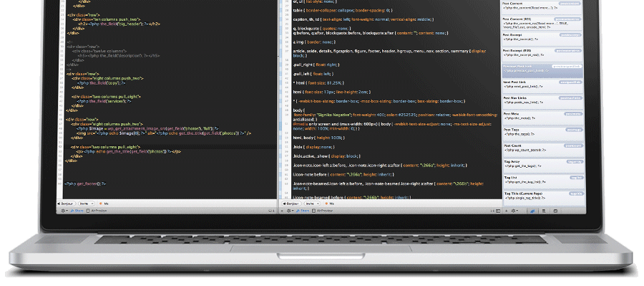Image resolution: width=644 pixels, height=286 pixels.
Task: Click .pull_left CSS rule in right editor
Action: [x=313, y=74]
